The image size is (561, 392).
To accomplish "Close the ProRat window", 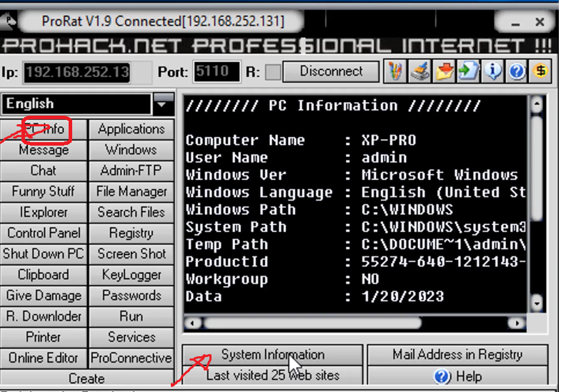I will (540, 22).
